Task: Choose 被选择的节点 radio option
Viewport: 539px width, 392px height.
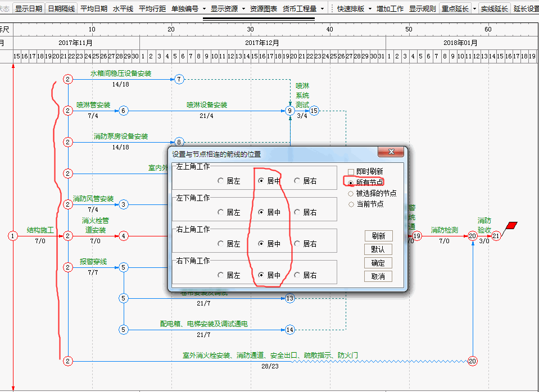Action: [351, 194]
